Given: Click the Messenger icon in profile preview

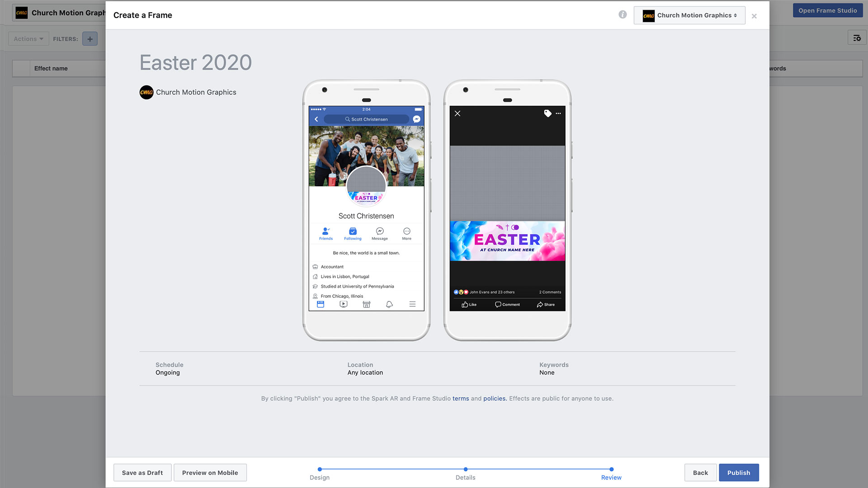Looking at the screenshot, I should [416, 119].
